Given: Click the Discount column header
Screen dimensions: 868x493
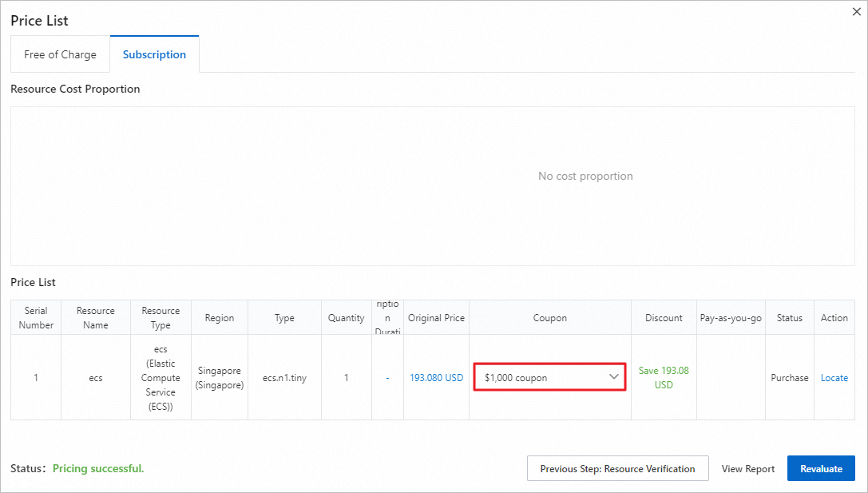Looking at the screenshot, I should click(664, 318).
